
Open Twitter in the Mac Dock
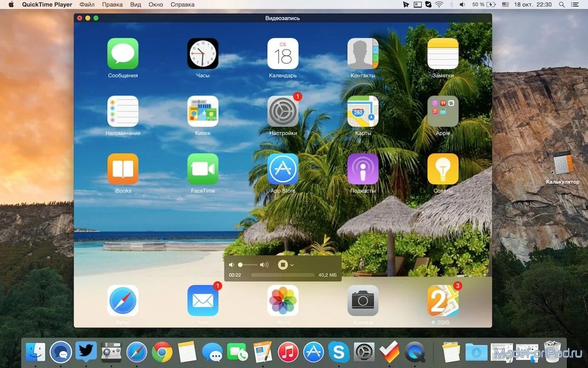(x=86, y=352)
